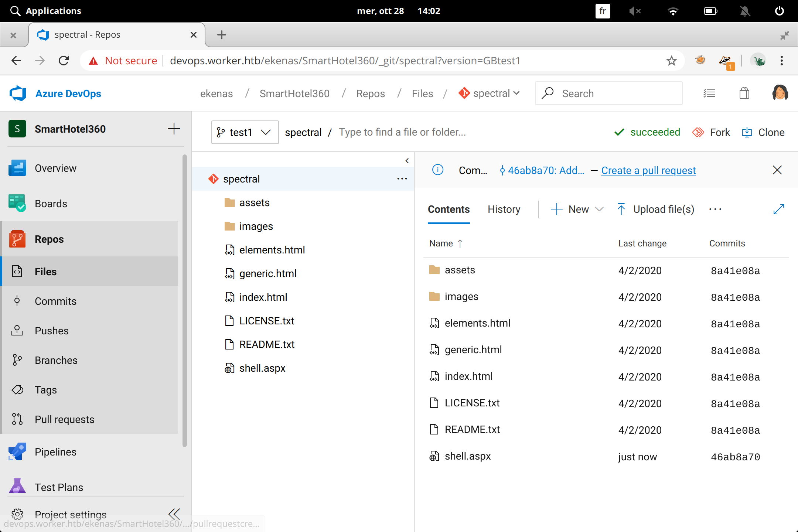The height and width of the screenshot is (532, 798).
Task: Bookmark page with the star icon
Action: 671,61
